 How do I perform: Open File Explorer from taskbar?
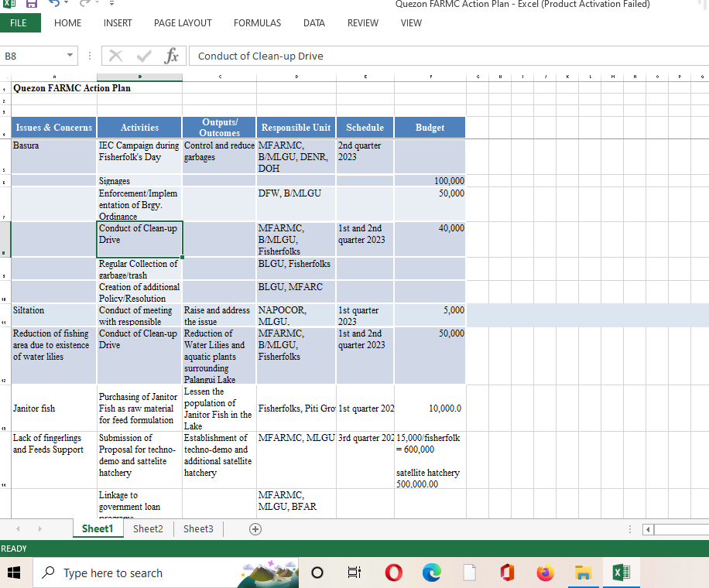coord(584,573)
